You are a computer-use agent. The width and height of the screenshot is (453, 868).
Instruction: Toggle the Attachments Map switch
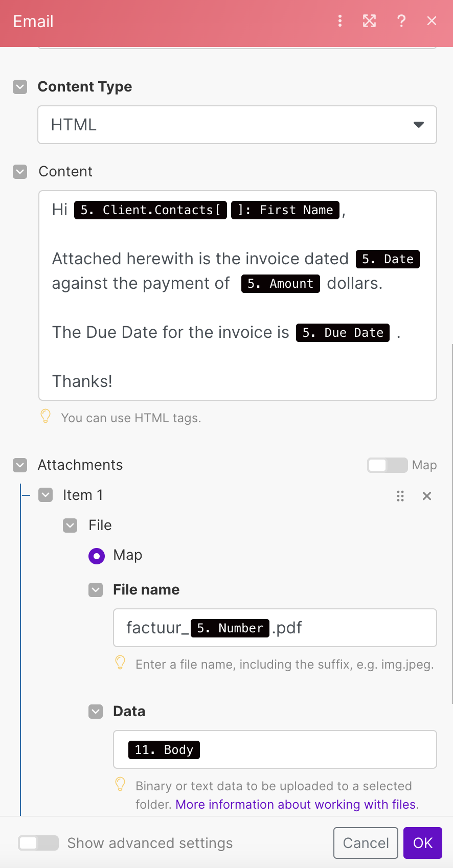point(387,465)
